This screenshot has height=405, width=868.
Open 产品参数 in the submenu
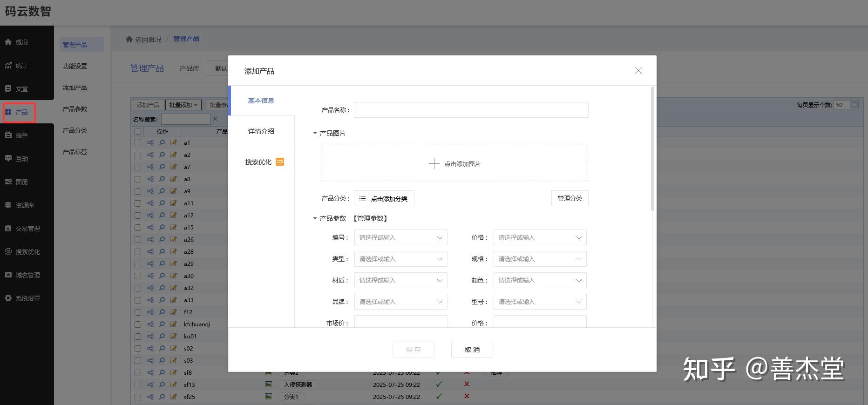click(x=75, y=109)
